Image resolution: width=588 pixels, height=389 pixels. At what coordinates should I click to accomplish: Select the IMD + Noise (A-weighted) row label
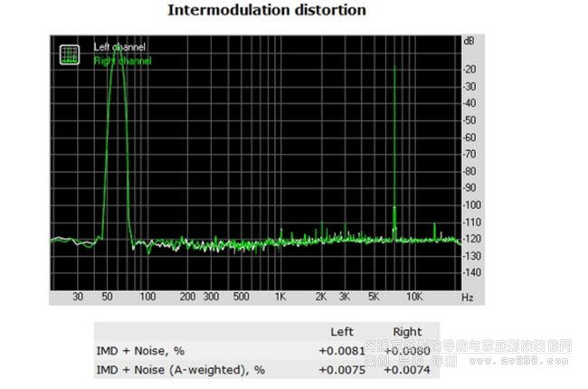[x=180, y=368]
